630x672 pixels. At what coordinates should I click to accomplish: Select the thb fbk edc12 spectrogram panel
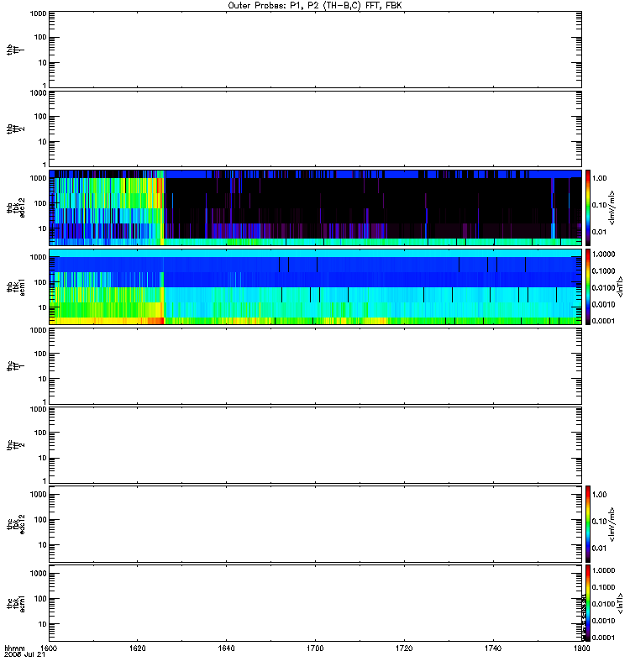point(316,207)
